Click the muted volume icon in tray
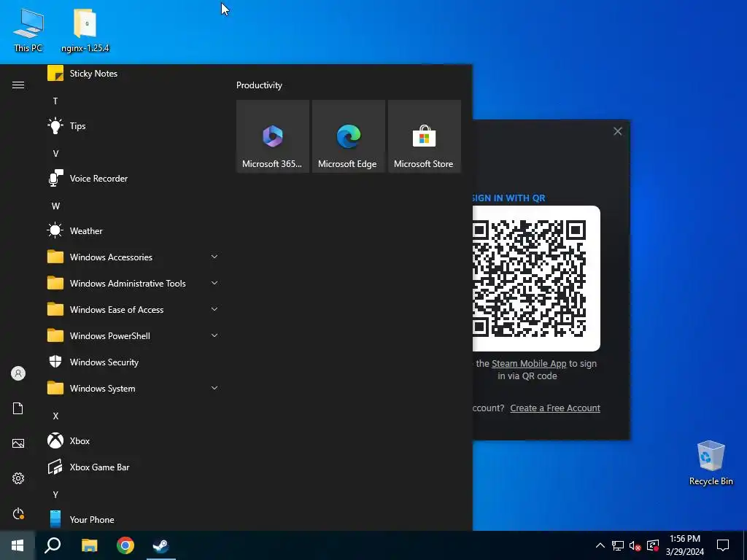 pyautogui.click(x=635, y=545)
